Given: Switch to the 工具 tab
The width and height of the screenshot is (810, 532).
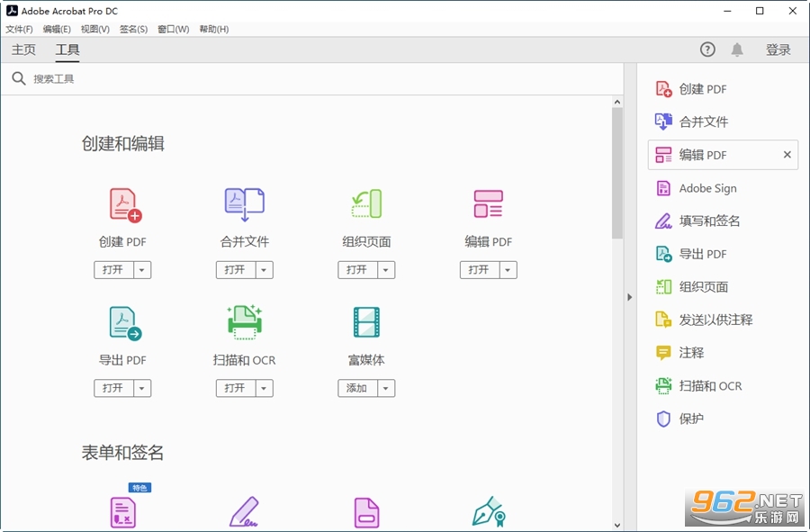Looking at the screenshot, I should pyautogui.click(x=67, y=50).
